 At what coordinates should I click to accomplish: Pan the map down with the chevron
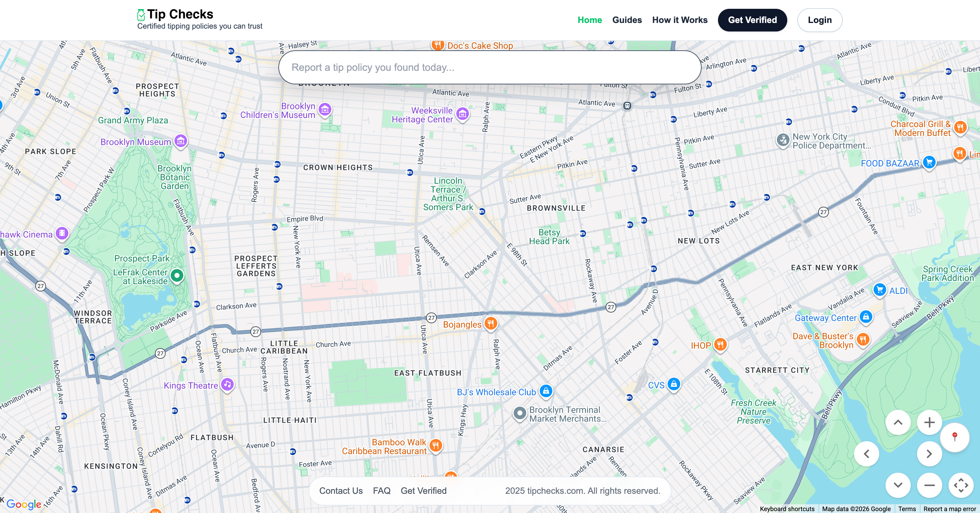point(898,485)
